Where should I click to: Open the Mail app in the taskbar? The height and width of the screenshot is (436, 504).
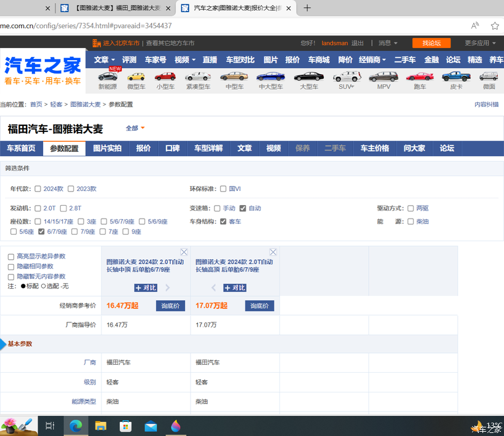151,425
